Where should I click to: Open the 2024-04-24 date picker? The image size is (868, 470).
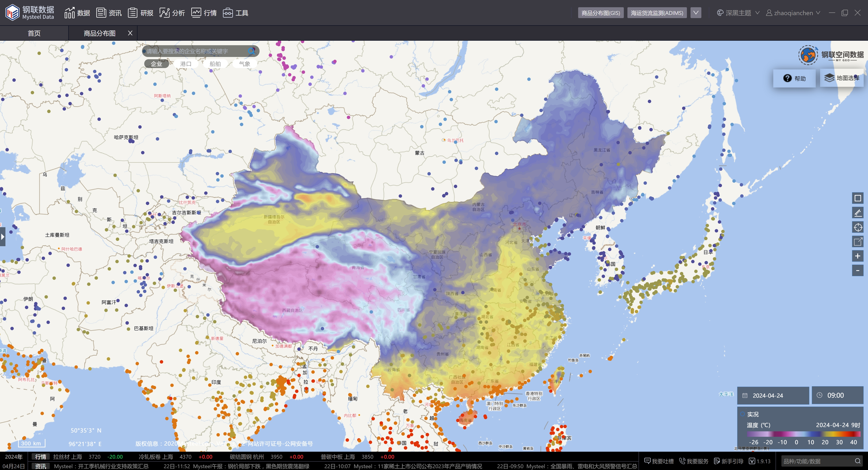[x=773, y=395]
